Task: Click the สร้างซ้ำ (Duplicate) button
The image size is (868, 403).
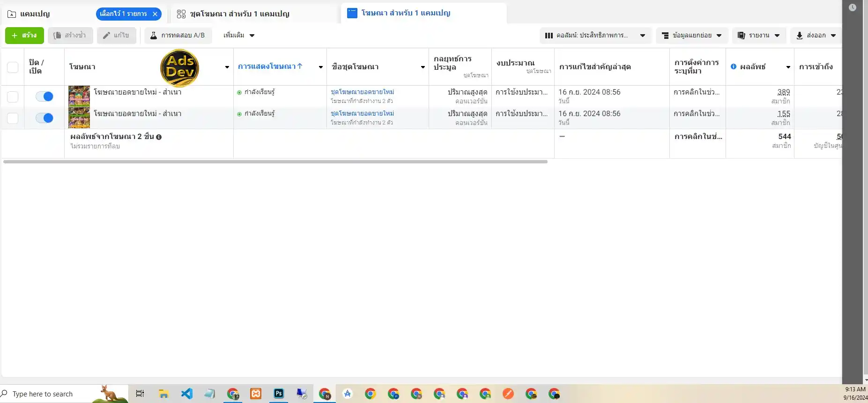Action: click(70, 36)
